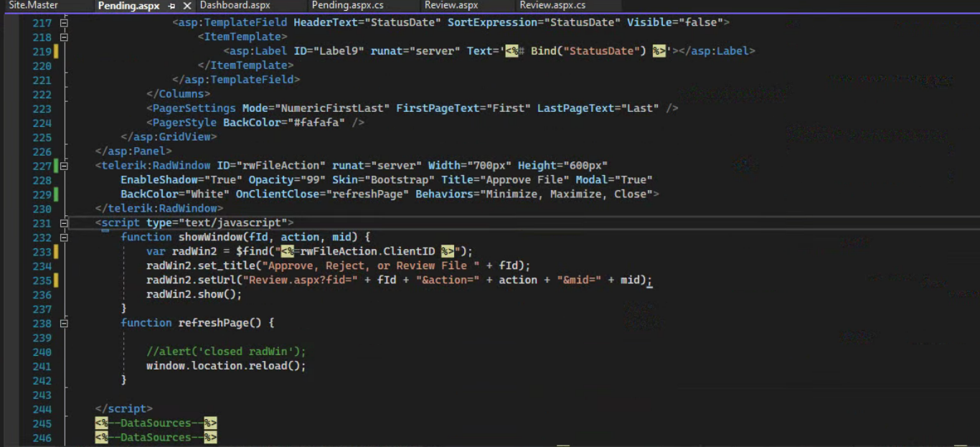Select the Review.aspx.cs tab

tap(552, 5)
